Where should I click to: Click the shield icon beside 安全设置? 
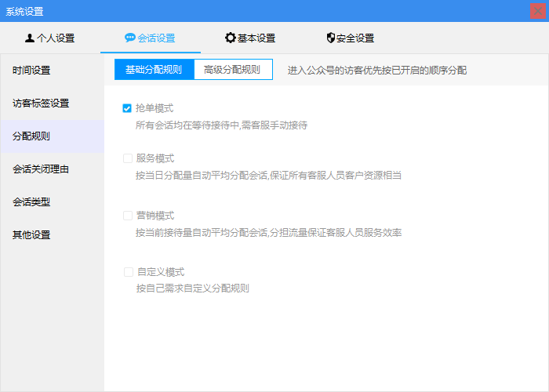(x=330, y=38)
